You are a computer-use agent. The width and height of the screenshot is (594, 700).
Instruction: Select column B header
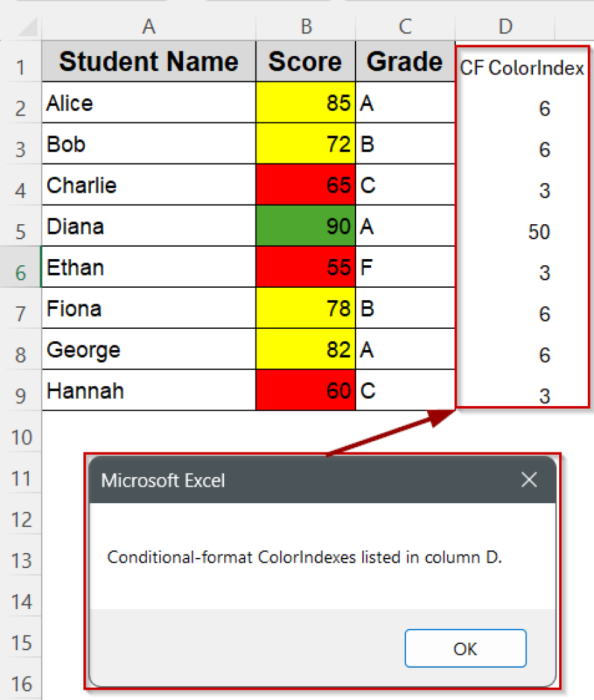[306, 26]
